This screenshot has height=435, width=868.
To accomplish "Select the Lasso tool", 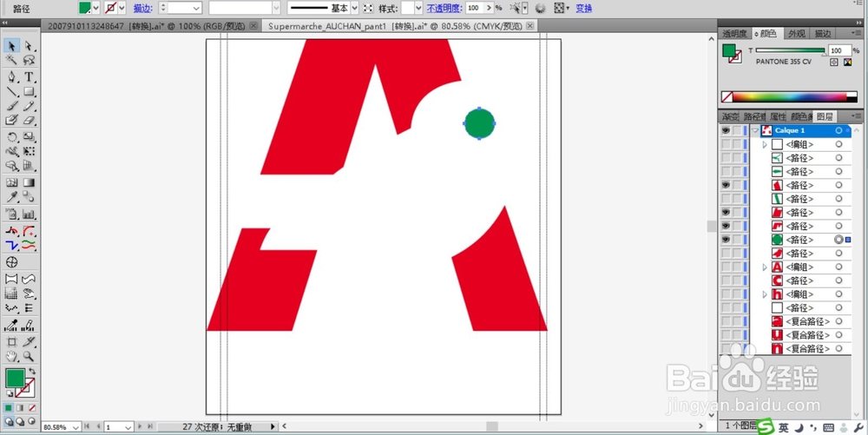I will [x=29, y=60].
